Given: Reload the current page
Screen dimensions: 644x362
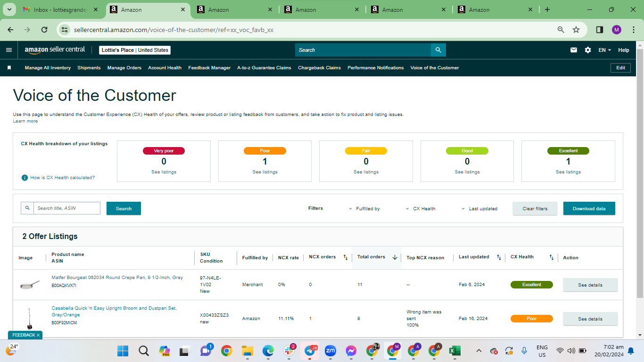Looking at the screenshot, I should coord(44,30).
